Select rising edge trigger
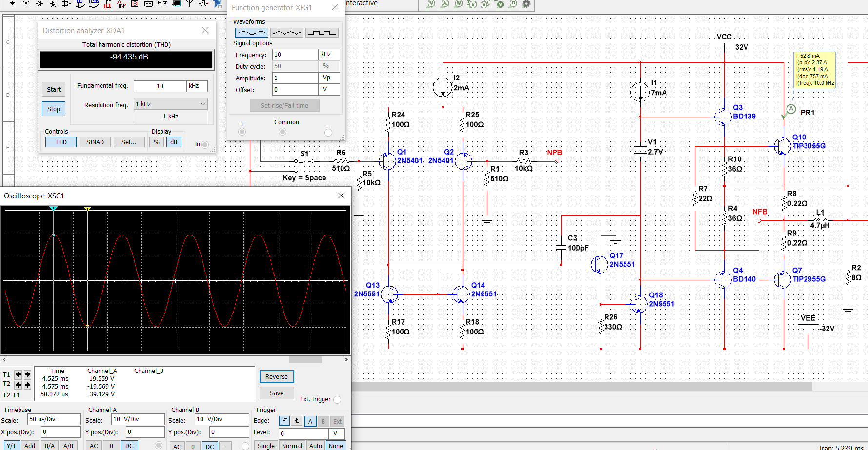868x450 pixels. [284, 421]
